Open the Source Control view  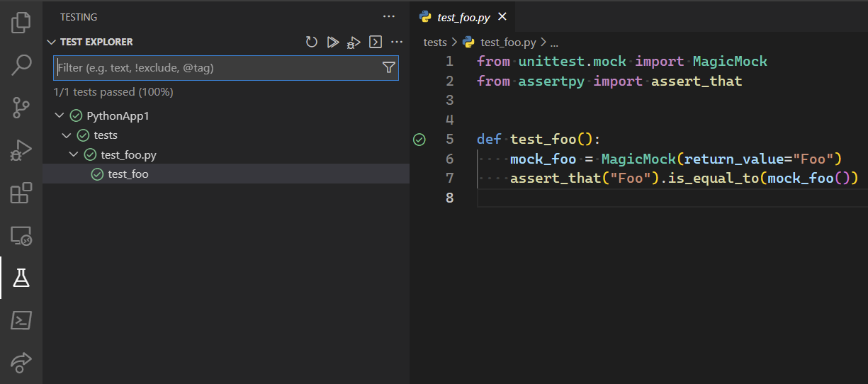[x=21, y=108]
